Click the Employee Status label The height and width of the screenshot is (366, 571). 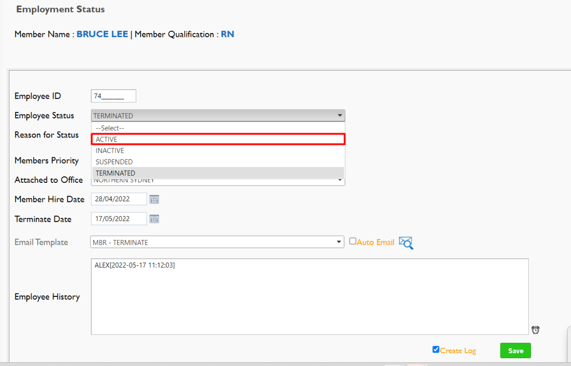click(44, 115)
